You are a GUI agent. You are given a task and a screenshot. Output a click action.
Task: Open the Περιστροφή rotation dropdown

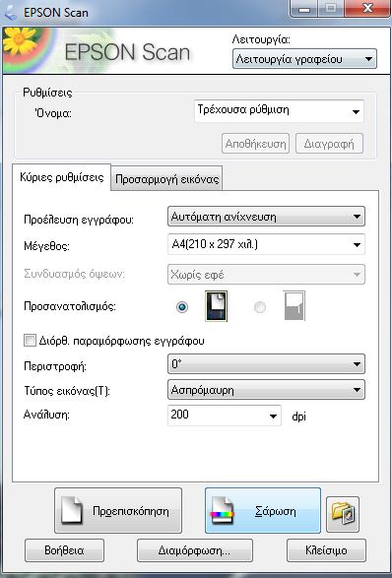[266, 364]
